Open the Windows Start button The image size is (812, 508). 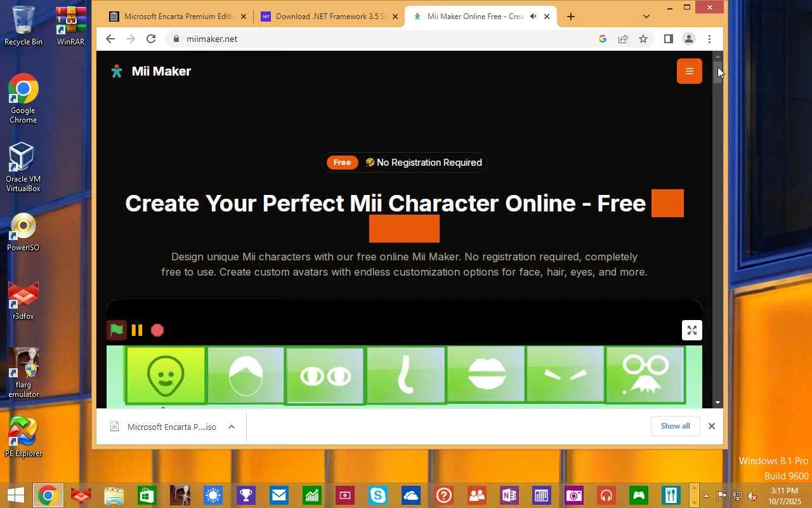[x=15, y=495]
